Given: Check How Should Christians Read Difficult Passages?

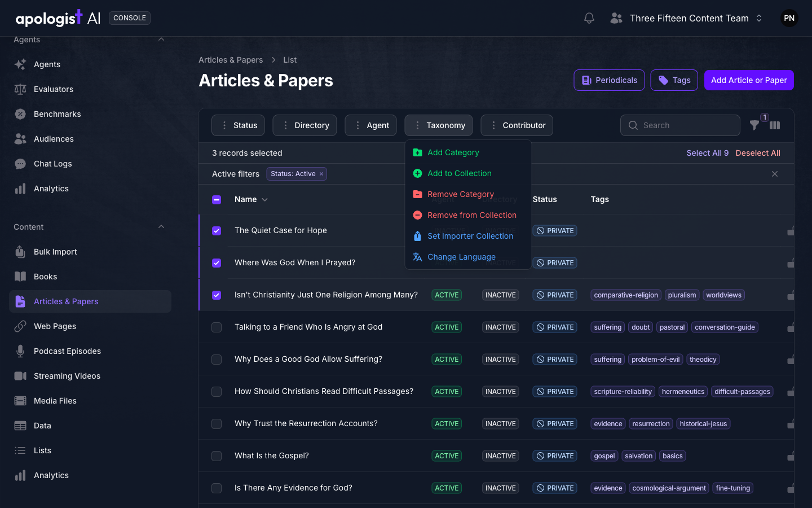Looking at the screenshot, I should pos(217,392).
